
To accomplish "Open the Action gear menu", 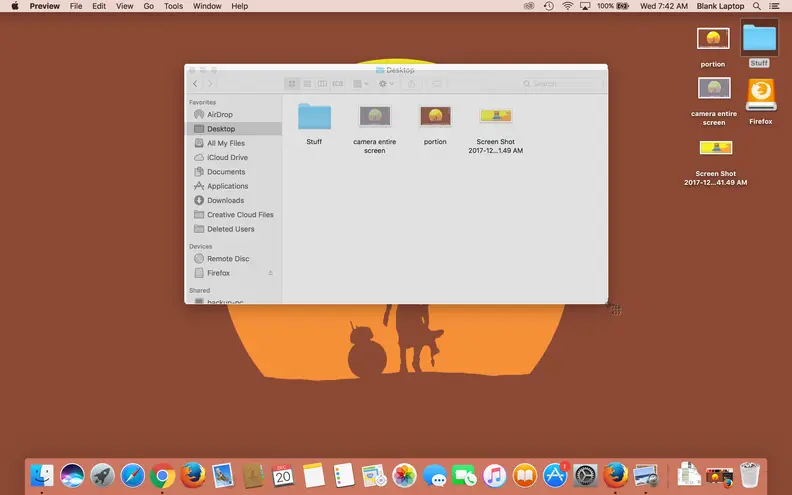I will 386,84.
